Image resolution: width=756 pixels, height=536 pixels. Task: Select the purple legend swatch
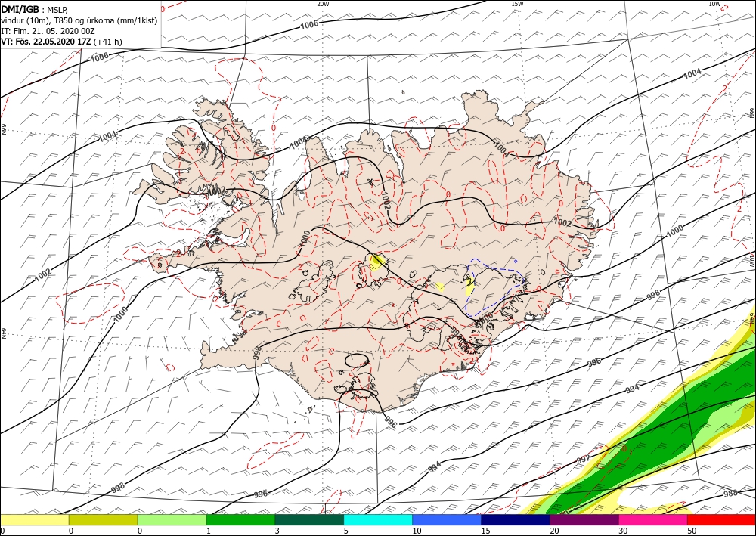[x=584, y=520]
